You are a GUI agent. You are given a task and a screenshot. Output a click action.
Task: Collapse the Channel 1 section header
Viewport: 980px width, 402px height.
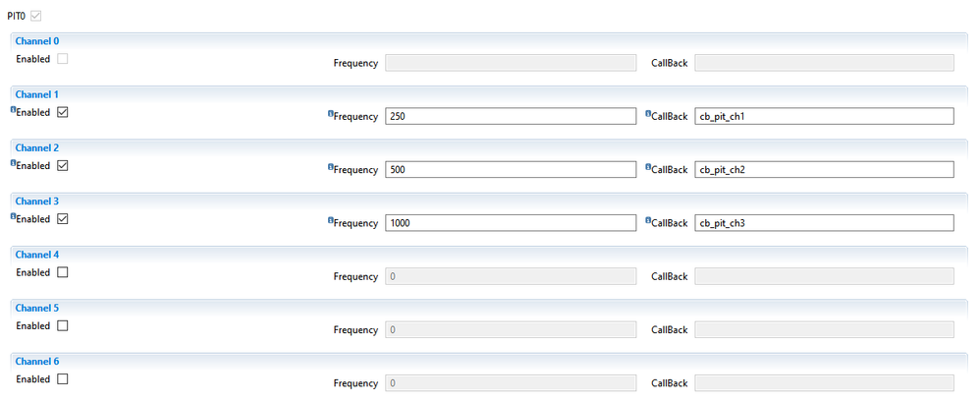coord(490,94)
